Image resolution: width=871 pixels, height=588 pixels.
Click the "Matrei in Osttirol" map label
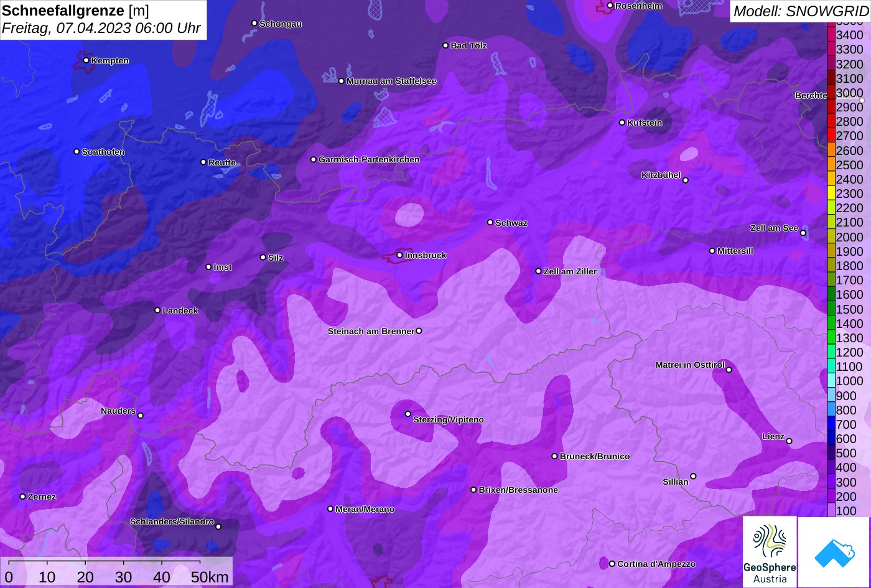pyautogui.click(x=690, y=365)
